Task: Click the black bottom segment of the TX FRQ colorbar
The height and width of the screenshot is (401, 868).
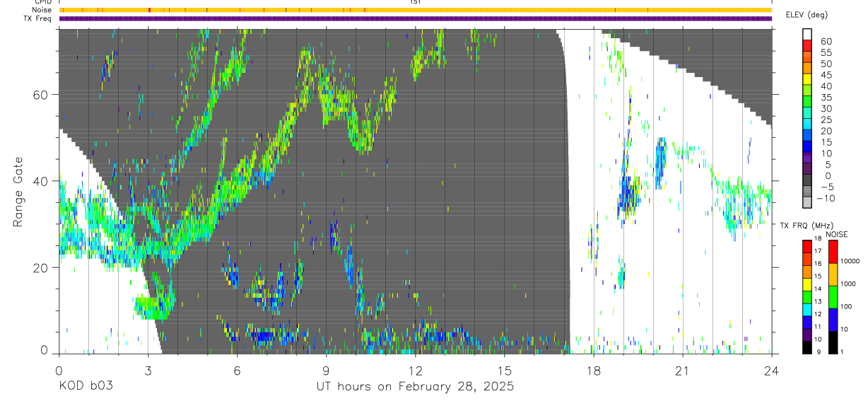Action: pos(807,347)
